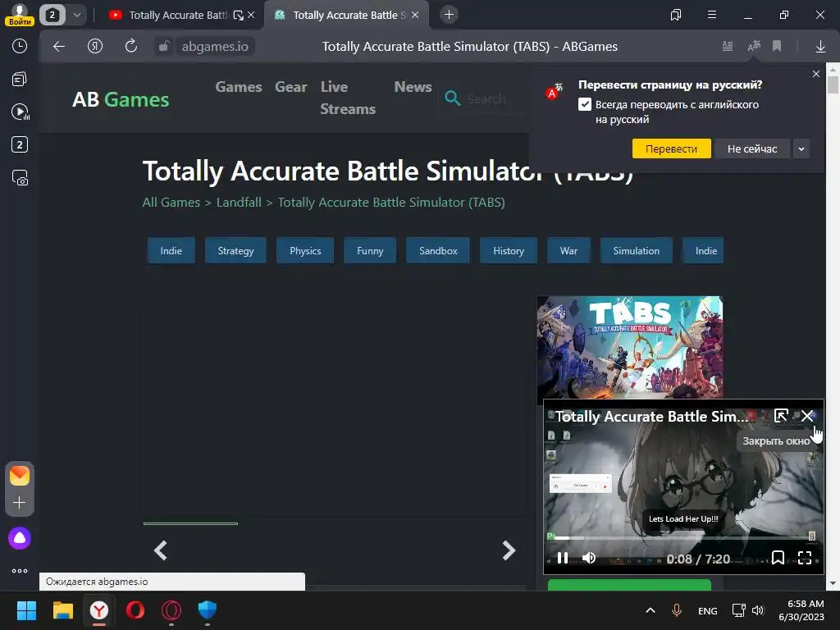
Task: Uncheck always translate from English checkbox
Action: pyautogui.click(x=585, y=104)
